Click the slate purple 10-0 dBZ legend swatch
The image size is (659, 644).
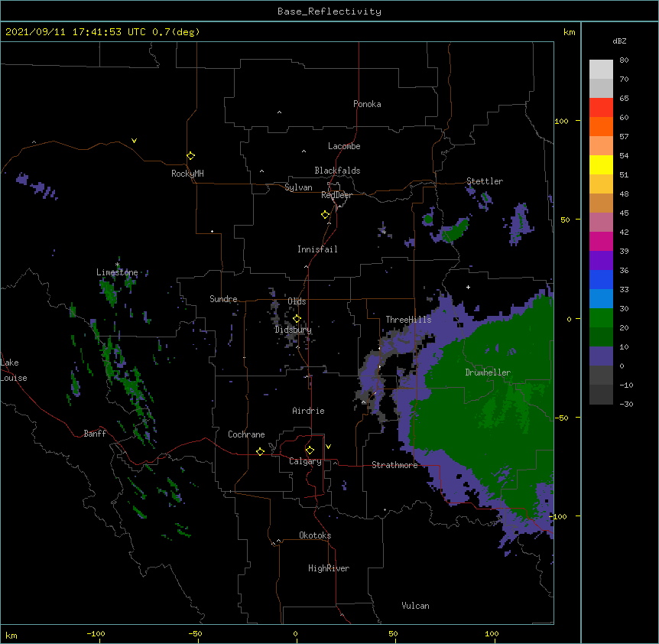[x=601, y=356]
